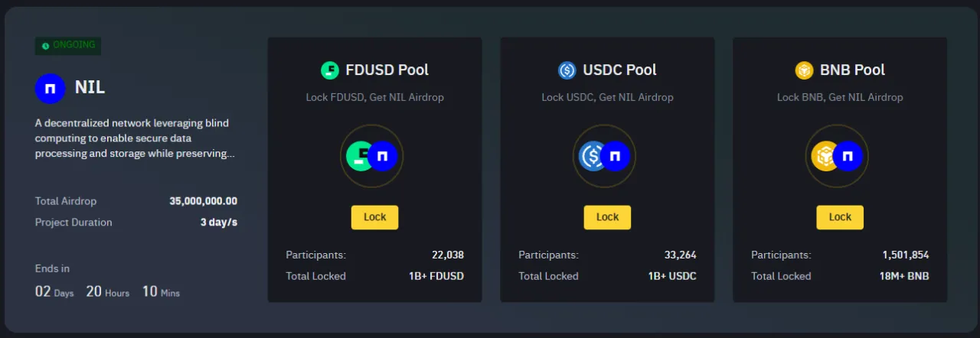Click the Ends in countdown timer

point(107,291)
